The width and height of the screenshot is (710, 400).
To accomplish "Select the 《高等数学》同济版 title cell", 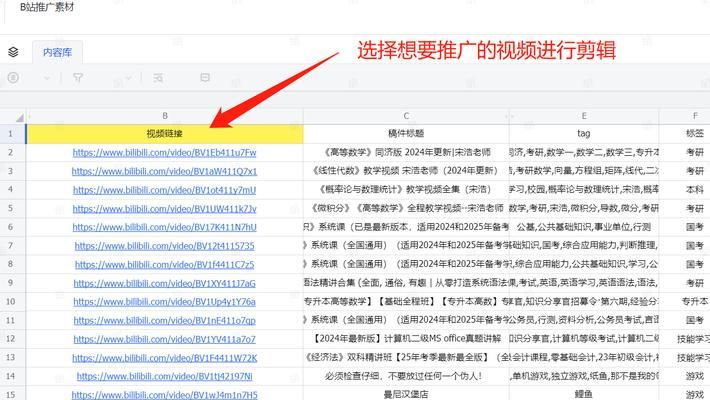I will (406, 153).
